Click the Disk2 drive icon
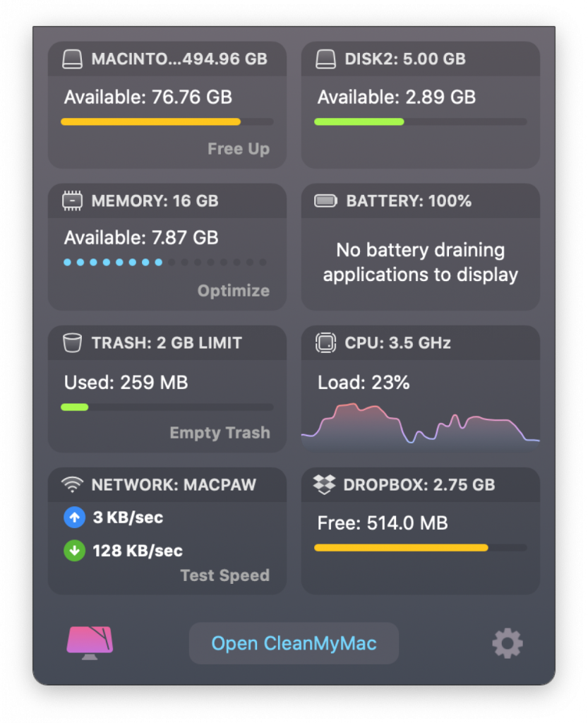Screen dimensions: 588x723 [325, 59]
